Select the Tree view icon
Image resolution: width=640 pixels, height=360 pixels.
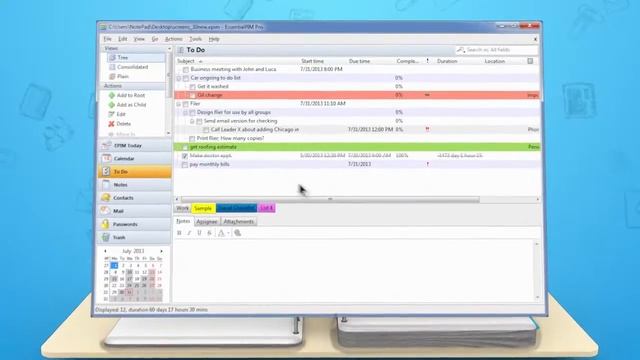coord(113,58)
